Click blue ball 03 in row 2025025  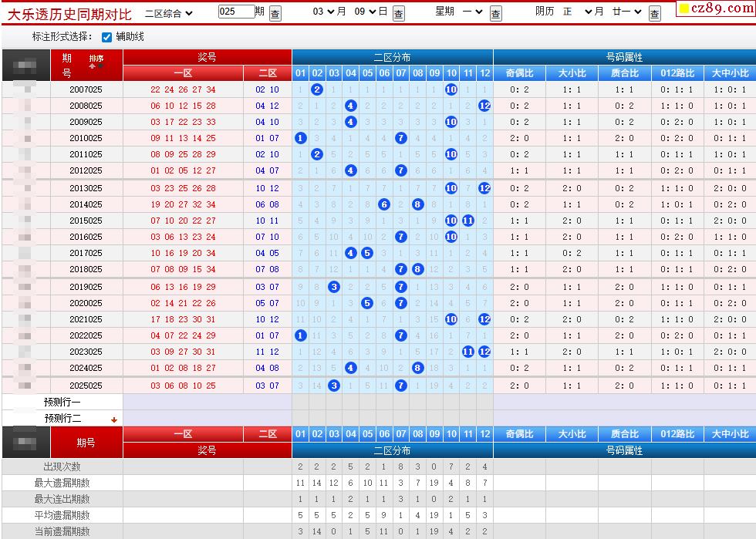point(334,386)
